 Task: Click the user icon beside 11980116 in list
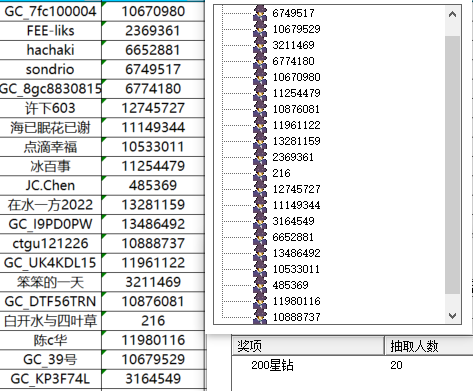click(260, 301)
